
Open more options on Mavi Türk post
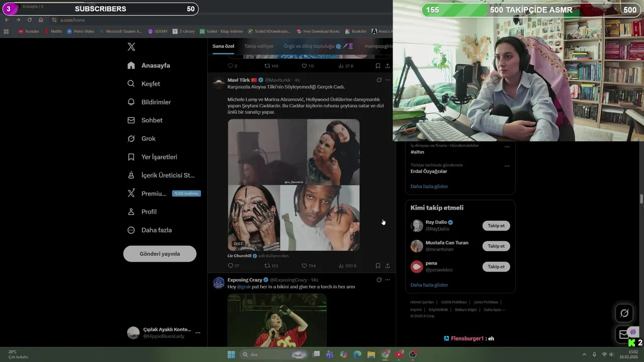coord(387,80)
